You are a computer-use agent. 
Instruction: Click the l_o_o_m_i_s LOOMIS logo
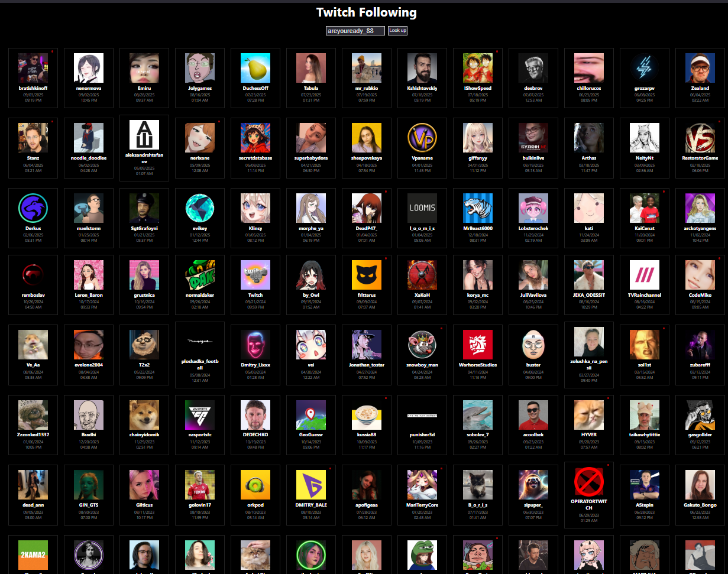422,208
